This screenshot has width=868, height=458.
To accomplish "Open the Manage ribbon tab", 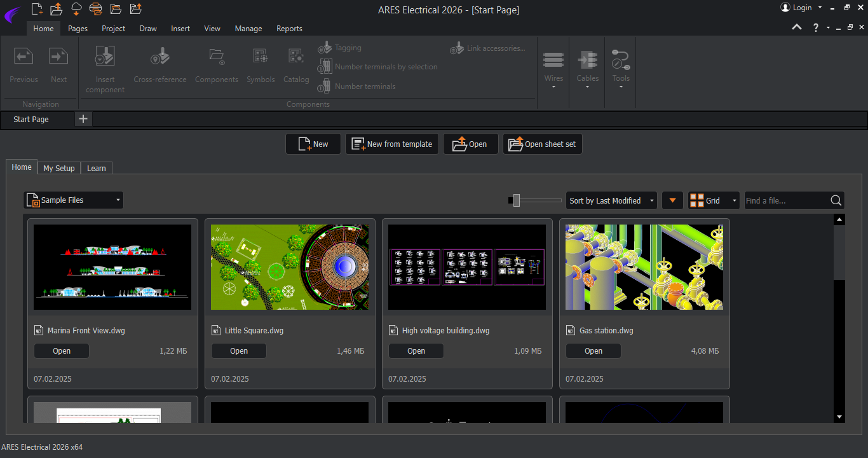I will [248, 29].
